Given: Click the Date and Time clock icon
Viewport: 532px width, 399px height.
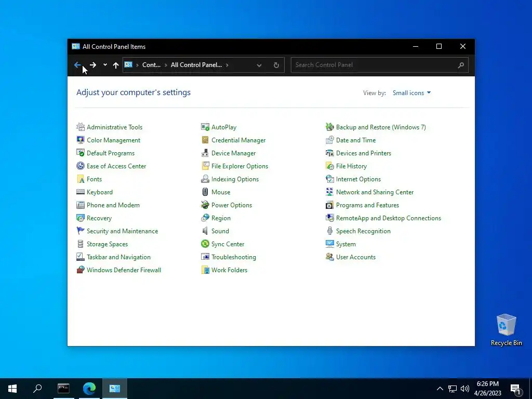Looking at the screenshot, I should 330,140.
